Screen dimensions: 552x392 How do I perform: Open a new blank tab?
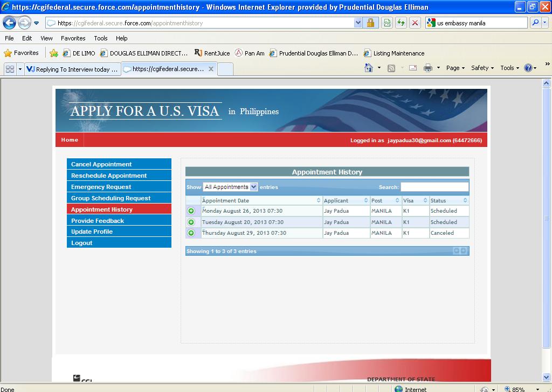[225, 69]
